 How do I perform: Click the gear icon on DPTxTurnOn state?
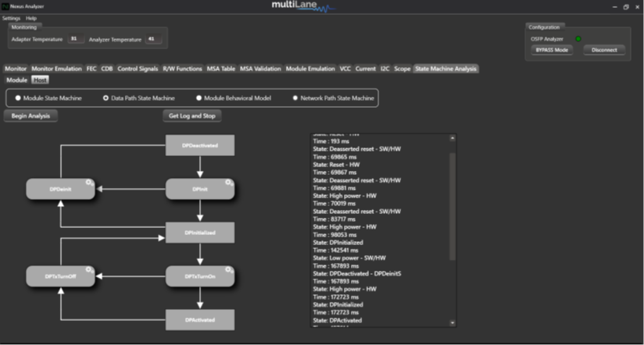[229, 269]
